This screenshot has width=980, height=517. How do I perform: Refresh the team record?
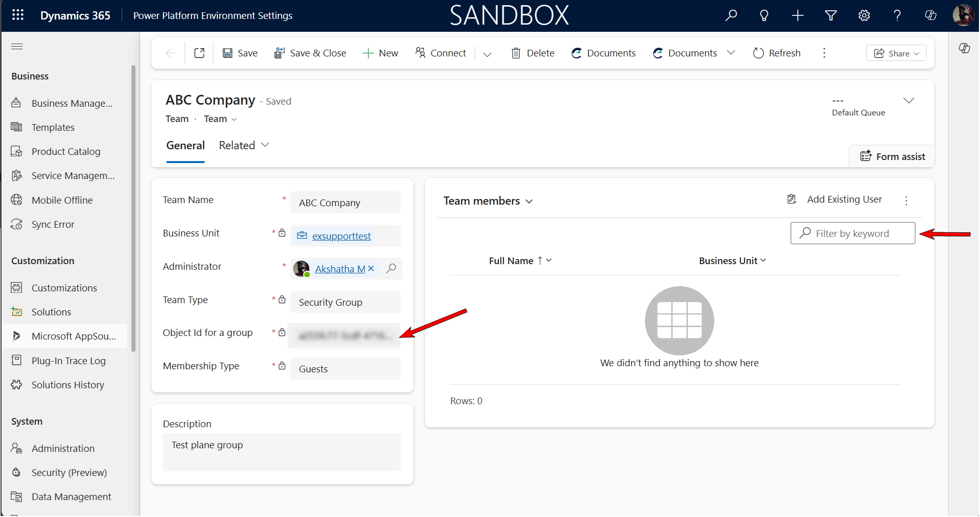(x=776, y=53)
